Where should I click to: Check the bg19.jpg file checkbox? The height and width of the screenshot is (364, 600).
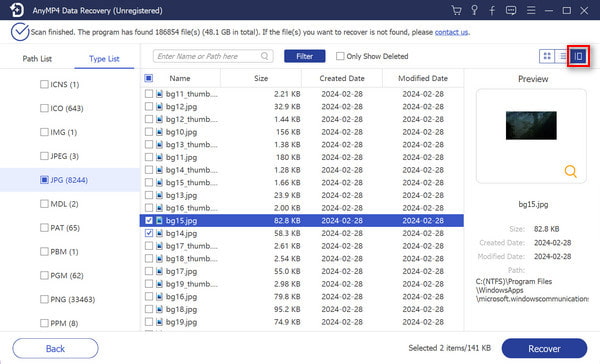pyautogui.click(x=149, y=322)
